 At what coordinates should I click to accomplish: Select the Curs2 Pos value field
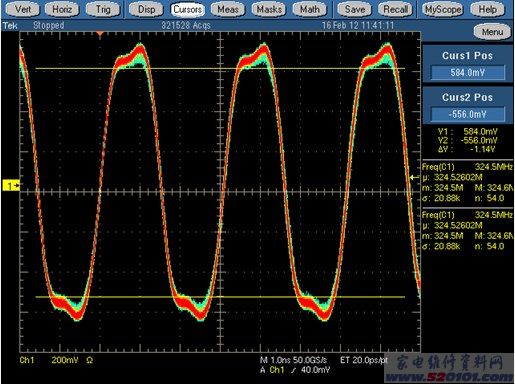click(467, 115)
